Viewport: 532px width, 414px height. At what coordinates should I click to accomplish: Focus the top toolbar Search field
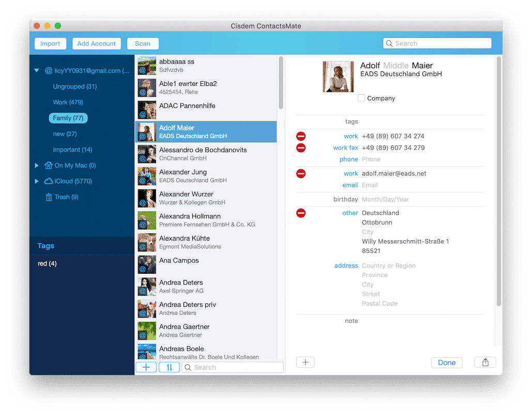click(437, 43)
